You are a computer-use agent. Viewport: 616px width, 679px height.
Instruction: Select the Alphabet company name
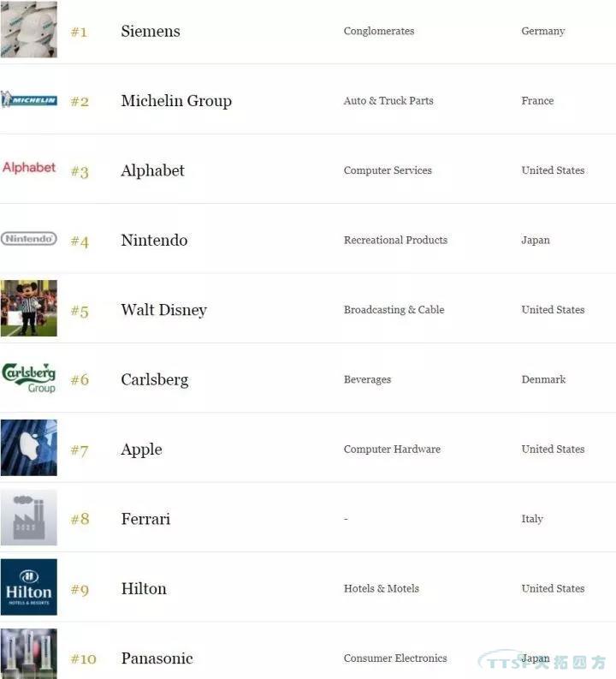(x=152, y=171)
